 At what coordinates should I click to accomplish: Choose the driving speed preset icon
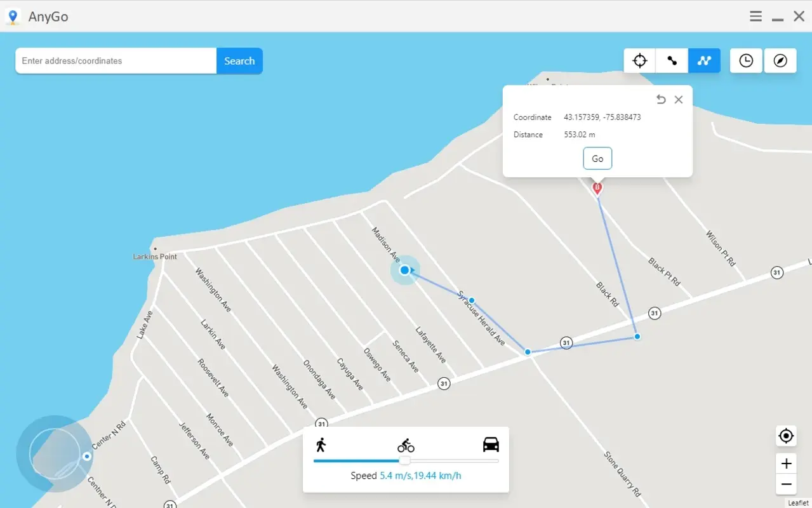tap(489, 445)
